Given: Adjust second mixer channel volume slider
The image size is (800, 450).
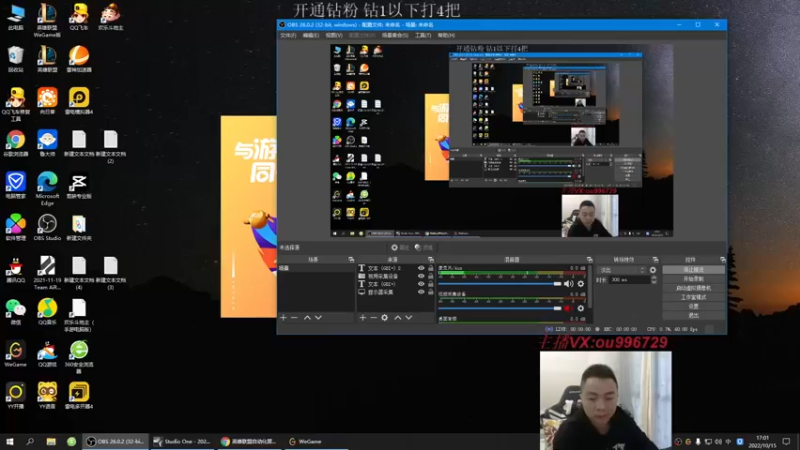Looking at the screenshot, I should click(x=499, y=308).
